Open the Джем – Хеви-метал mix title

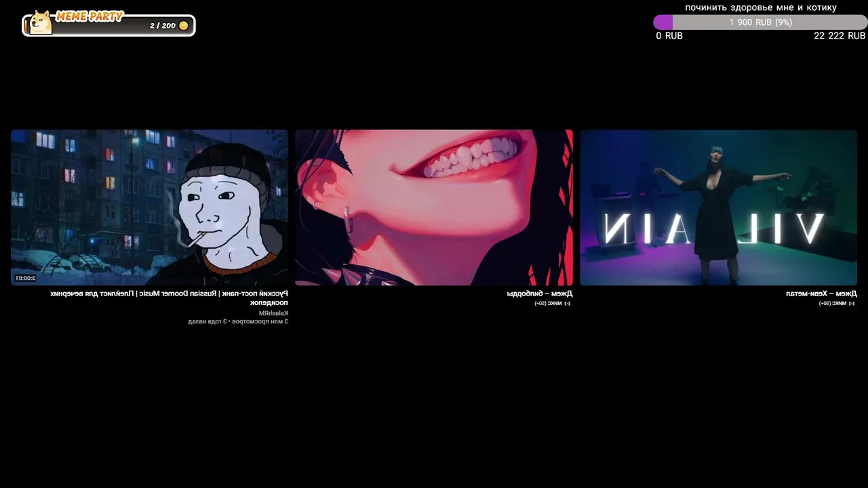pyautogui.click(x=821, y=293)
